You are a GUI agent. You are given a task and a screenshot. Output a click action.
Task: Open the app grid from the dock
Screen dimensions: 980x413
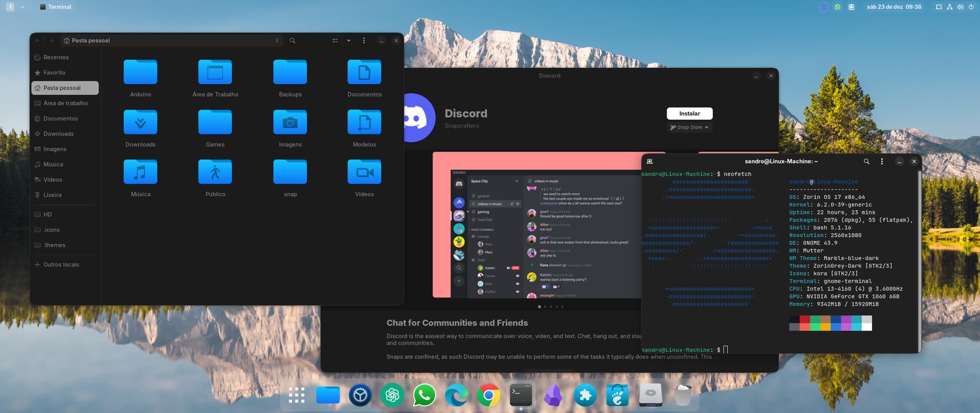[297, 395]
